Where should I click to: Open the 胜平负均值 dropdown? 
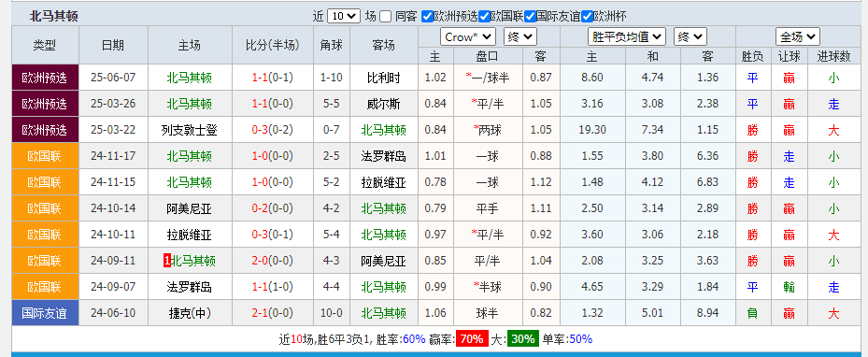tap(626, 37)
